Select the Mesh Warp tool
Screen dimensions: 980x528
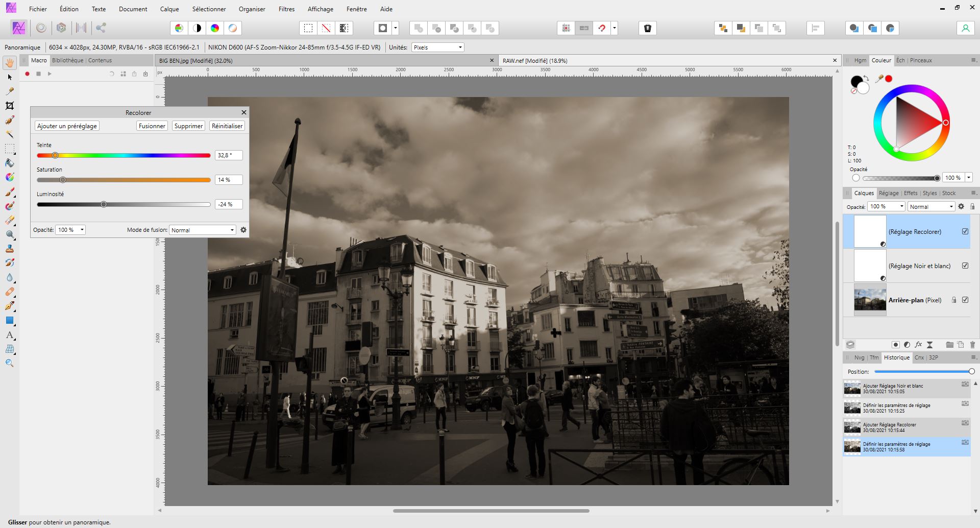pos(10,349)
